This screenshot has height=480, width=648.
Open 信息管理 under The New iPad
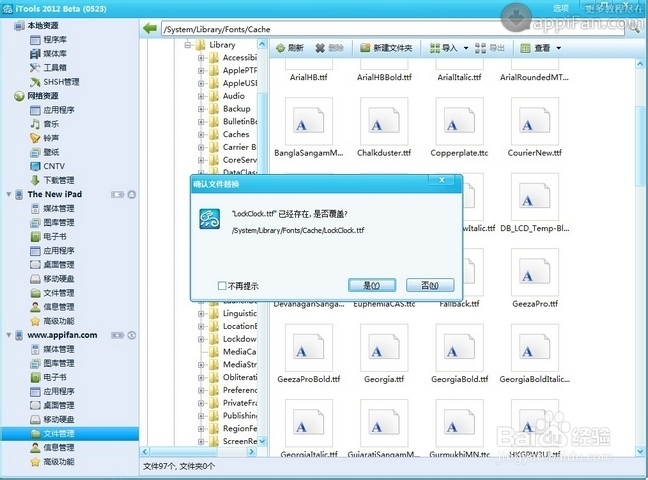point(52,307)
